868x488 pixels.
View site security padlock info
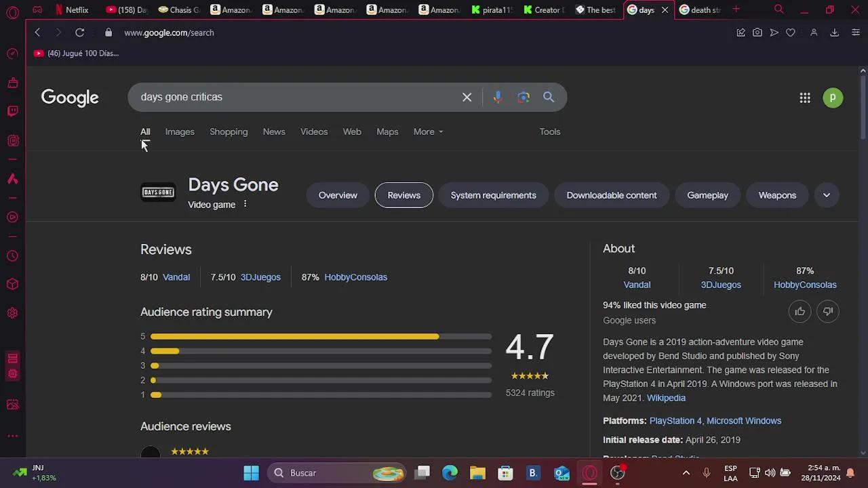108,33
